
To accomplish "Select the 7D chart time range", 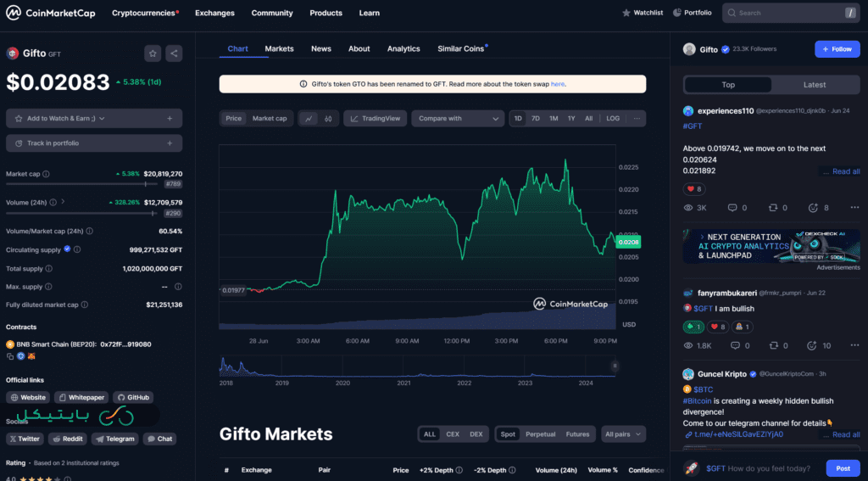I will tap(536, 119).
